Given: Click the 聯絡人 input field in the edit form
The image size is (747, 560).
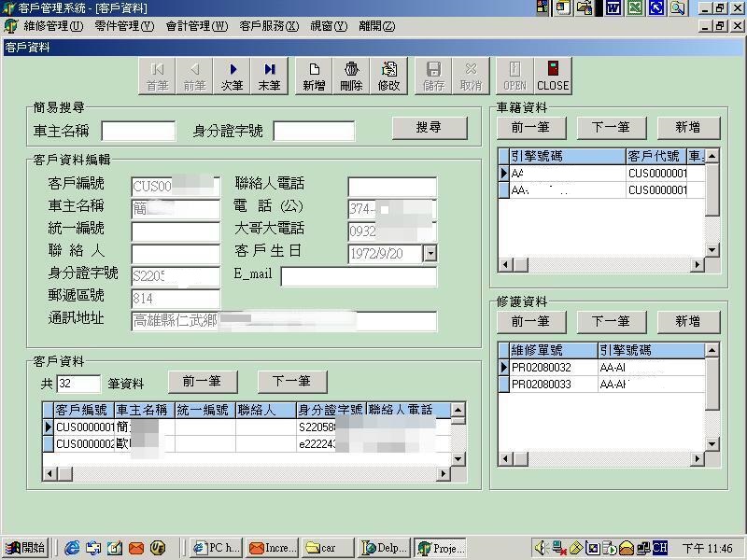Looking at the screenshot, I should [176, 254].
